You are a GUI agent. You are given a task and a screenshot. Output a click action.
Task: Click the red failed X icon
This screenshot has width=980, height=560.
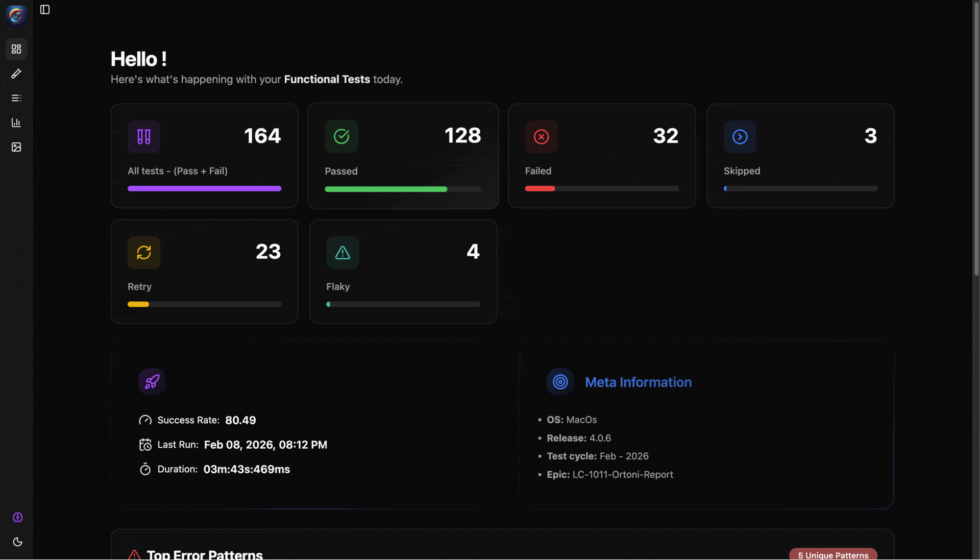(541, 137)
